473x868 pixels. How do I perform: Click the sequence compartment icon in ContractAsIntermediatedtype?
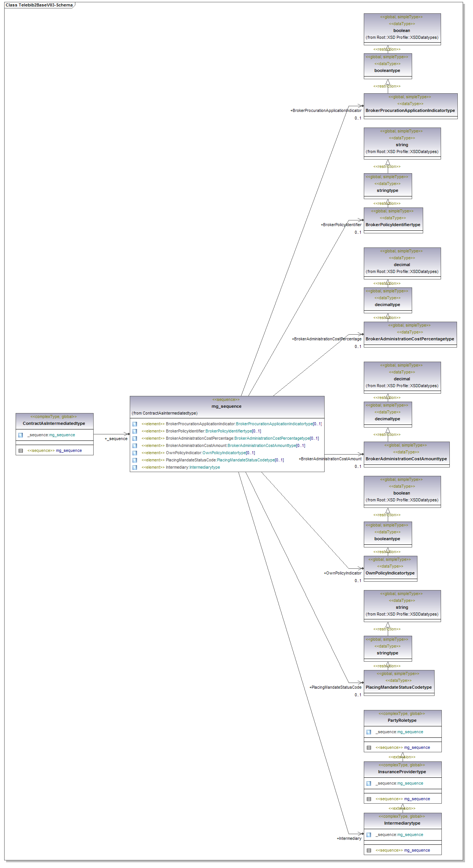(21, 451)
